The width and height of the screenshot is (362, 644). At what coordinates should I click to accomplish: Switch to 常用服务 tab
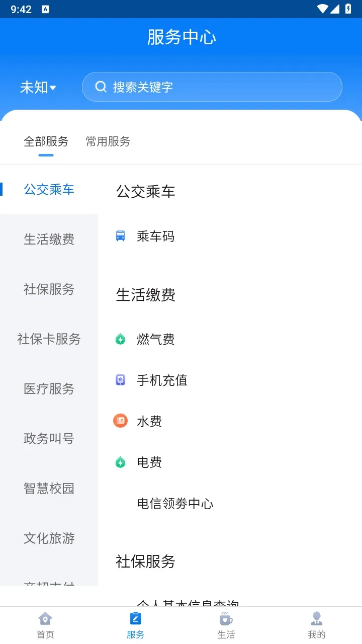pyautogui.click(x=108, y=142)
